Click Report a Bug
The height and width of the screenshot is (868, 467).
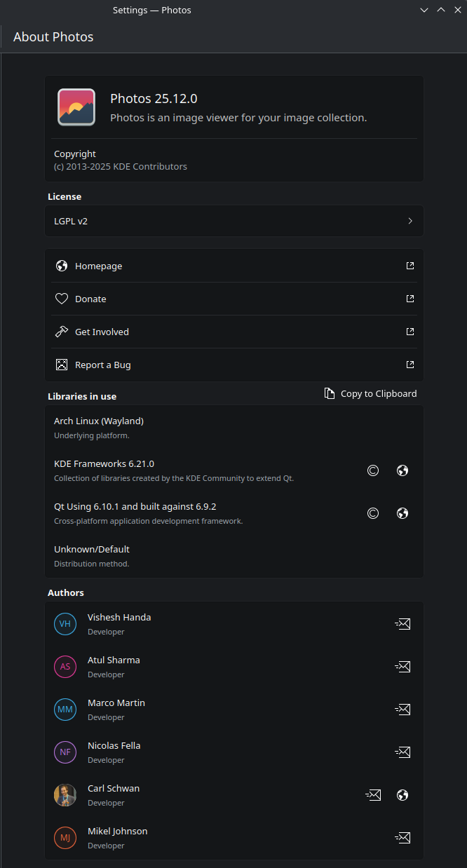click(234, 365)
